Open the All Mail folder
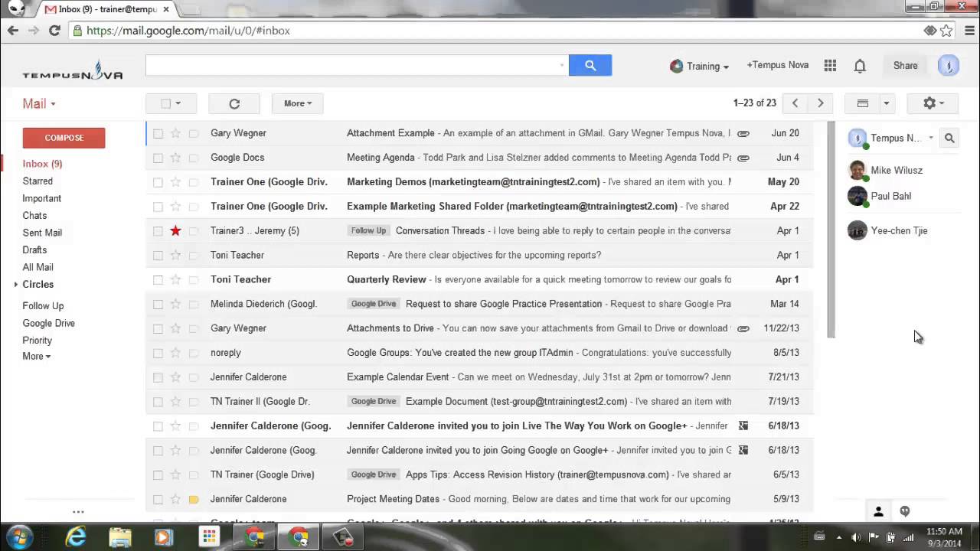The width and height of the screenshot is (980, 551). [38, 267]
